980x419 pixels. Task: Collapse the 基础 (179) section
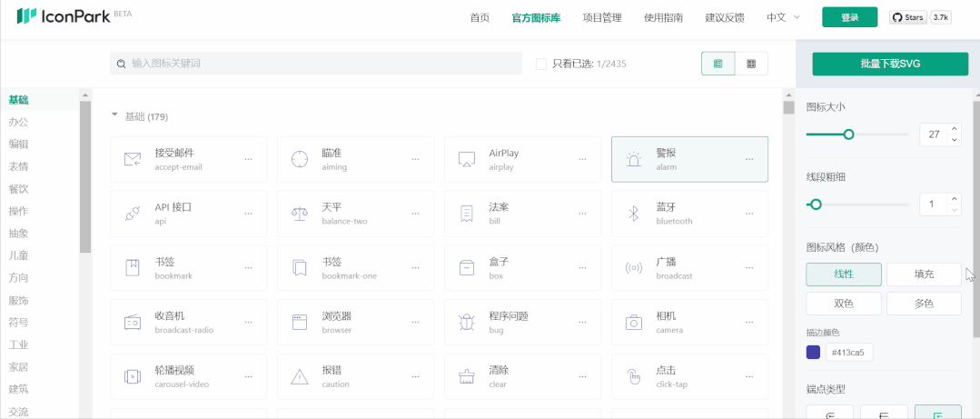[x=114, y=115]
